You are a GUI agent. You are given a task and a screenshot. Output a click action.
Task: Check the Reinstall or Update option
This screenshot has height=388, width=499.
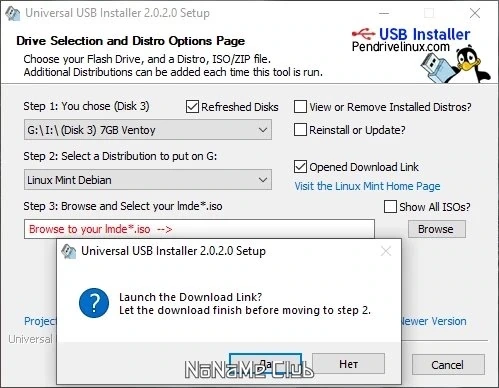300,130
